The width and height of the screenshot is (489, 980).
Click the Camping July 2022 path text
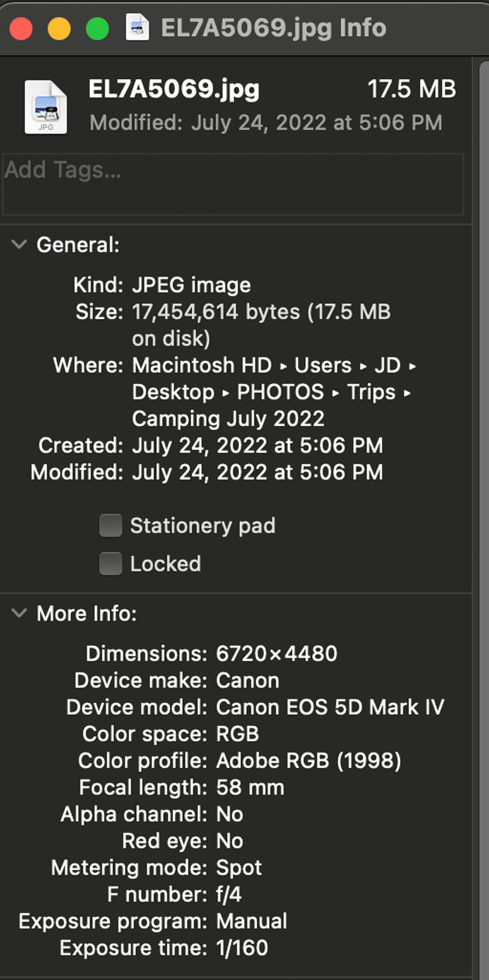click(228, 419)
